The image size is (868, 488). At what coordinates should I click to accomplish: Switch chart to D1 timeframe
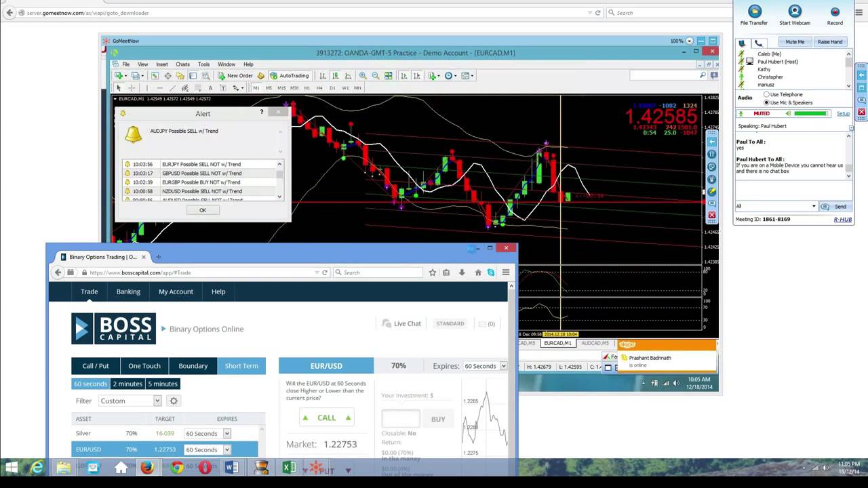point(332,88)
